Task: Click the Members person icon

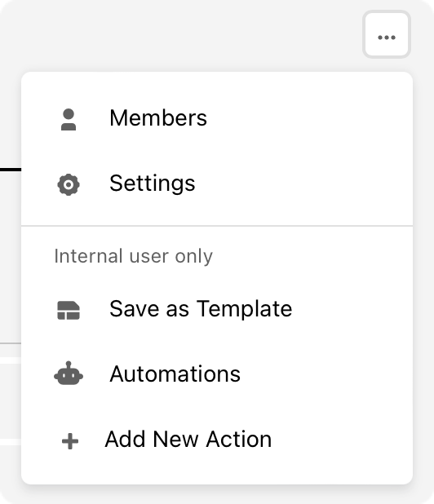Action: coord(69,120)
